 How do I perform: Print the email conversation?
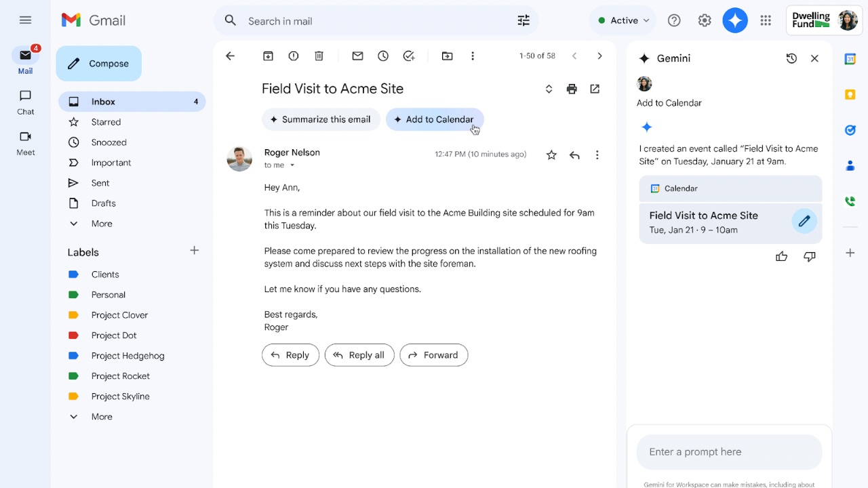click(x=572, y=89)
